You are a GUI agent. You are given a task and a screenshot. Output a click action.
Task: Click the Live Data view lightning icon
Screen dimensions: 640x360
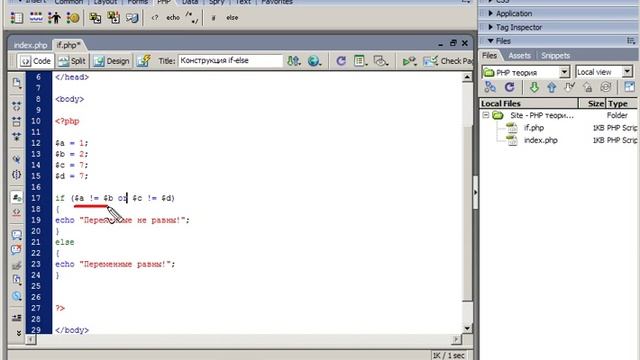pos(143,61)
